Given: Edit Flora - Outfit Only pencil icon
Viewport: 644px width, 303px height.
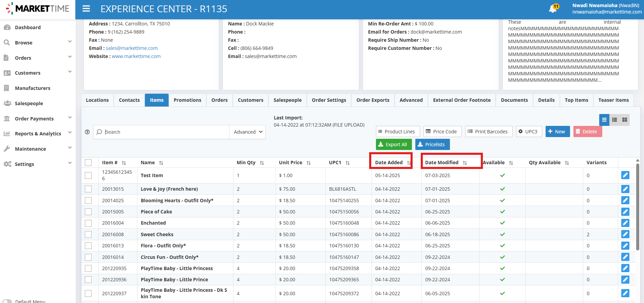Looking at the screenshot, I should click(625, 246).
